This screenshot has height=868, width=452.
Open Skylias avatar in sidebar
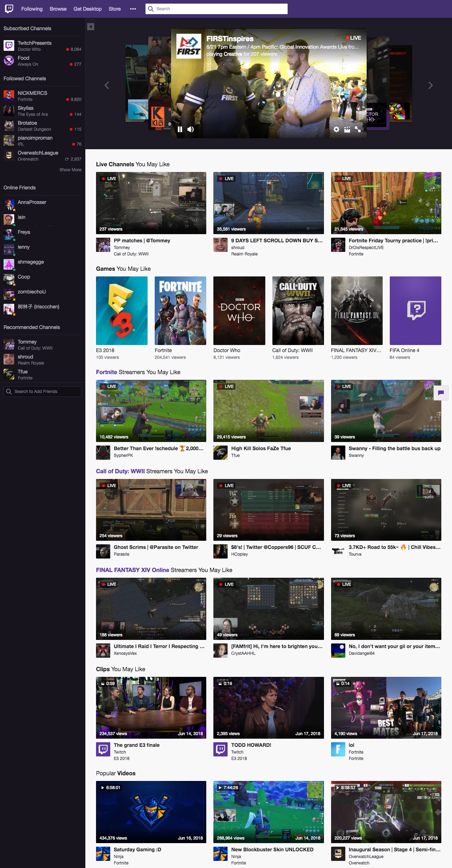9,110
